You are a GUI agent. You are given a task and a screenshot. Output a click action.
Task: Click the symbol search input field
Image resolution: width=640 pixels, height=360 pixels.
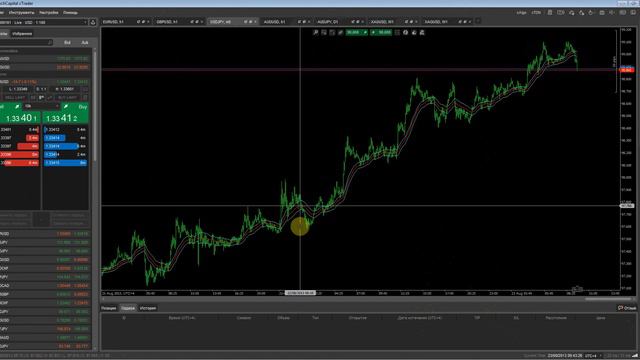click(25, 42)
